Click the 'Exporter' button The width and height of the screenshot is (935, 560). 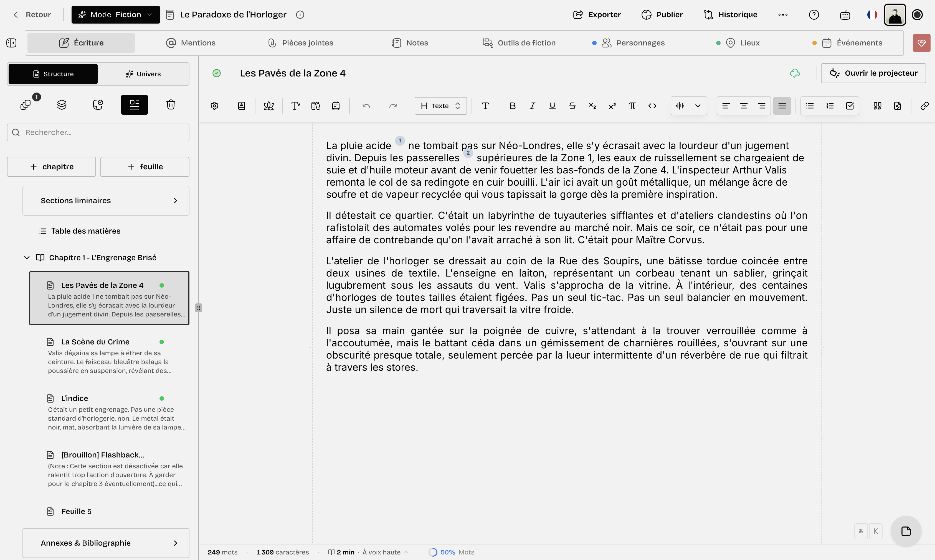coord(597,14)
